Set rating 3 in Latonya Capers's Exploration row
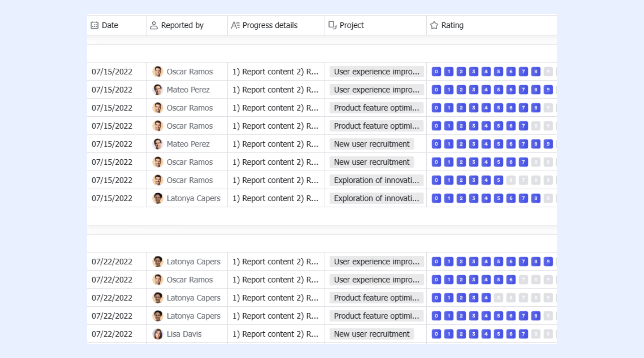Viewport: 644px width, 358px height. (473, 198)
